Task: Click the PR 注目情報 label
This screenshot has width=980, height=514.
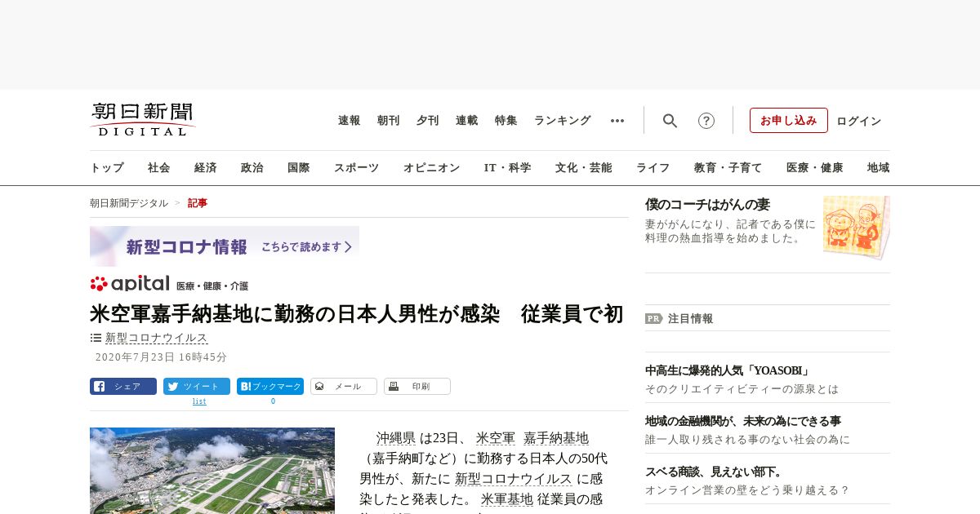Action: pyautogui.click(x=679, y=319)
